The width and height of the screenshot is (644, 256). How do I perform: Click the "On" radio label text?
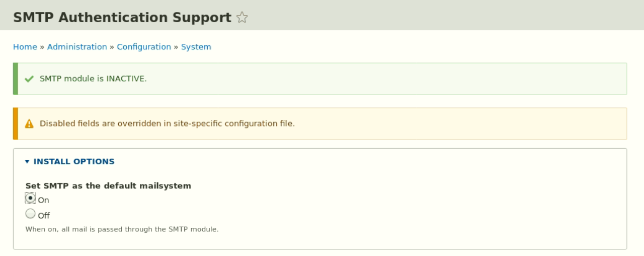pyautogui.click(x=43, y=200)
